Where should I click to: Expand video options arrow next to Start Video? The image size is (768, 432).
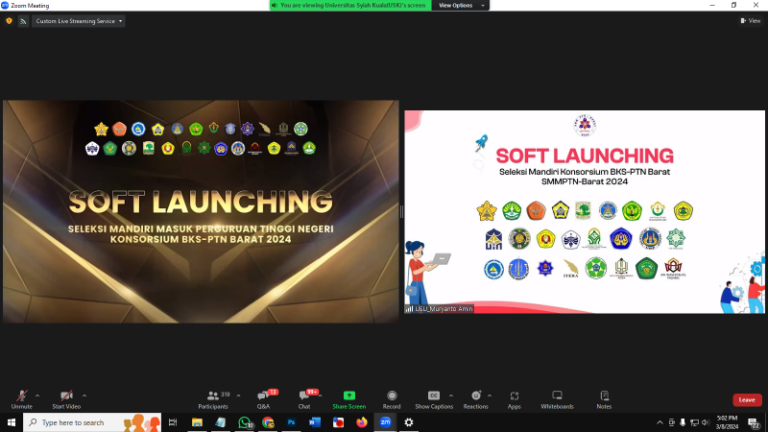[x=84, y=396]
